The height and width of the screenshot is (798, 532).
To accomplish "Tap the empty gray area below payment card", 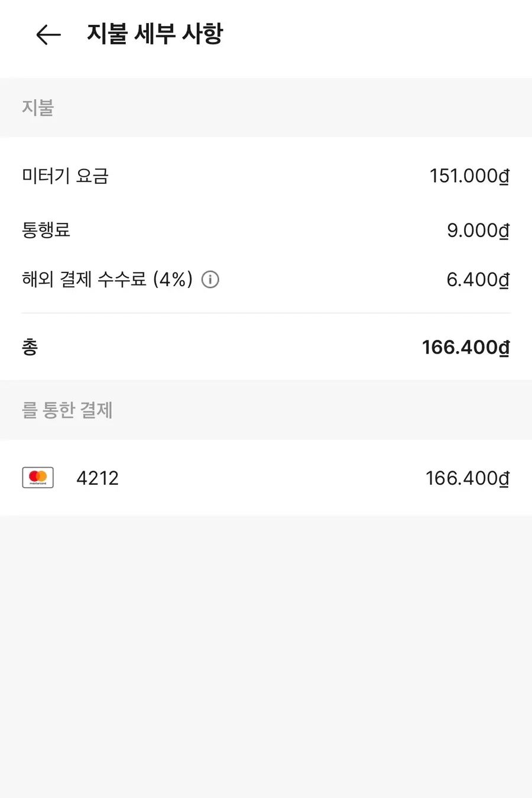I will [x=266, y=656].
